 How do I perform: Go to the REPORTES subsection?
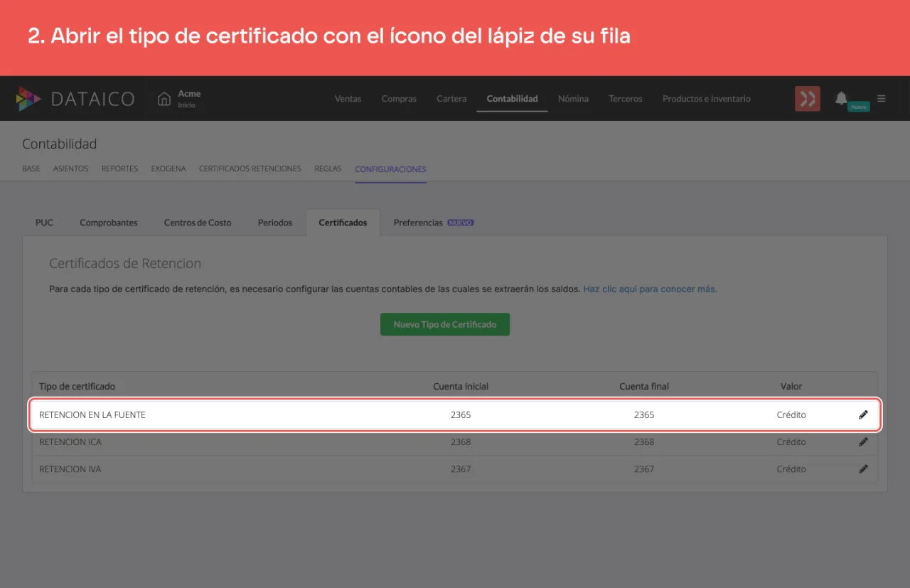[120, 169]
